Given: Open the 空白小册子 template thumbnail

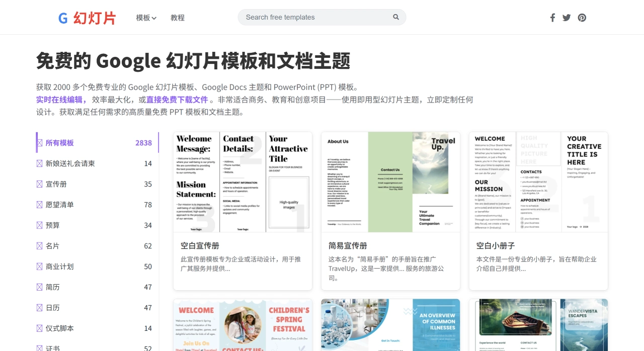Looking at the screenshot, I should 539,183.
